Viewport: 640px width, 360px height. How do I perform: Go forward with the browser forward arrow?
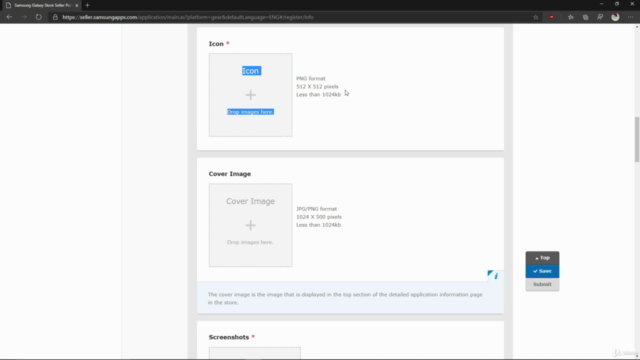[24, 17]
